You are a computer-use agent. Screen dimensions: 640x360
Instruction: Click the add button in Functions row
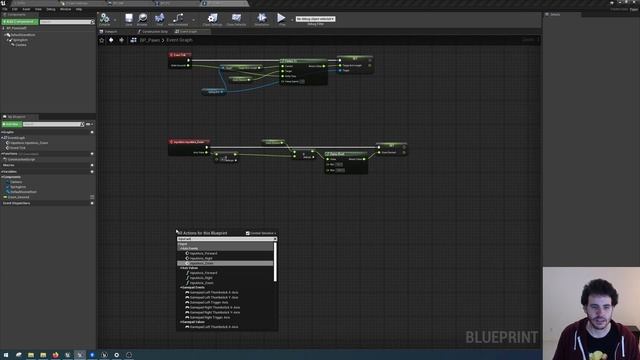point(92,154)
